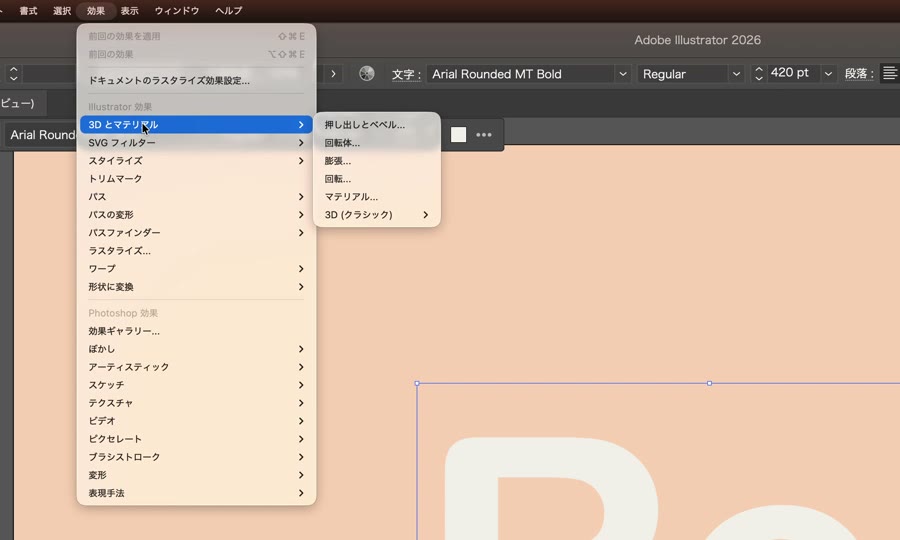Click the 効果 menu in menu bar

coord(96,10)
